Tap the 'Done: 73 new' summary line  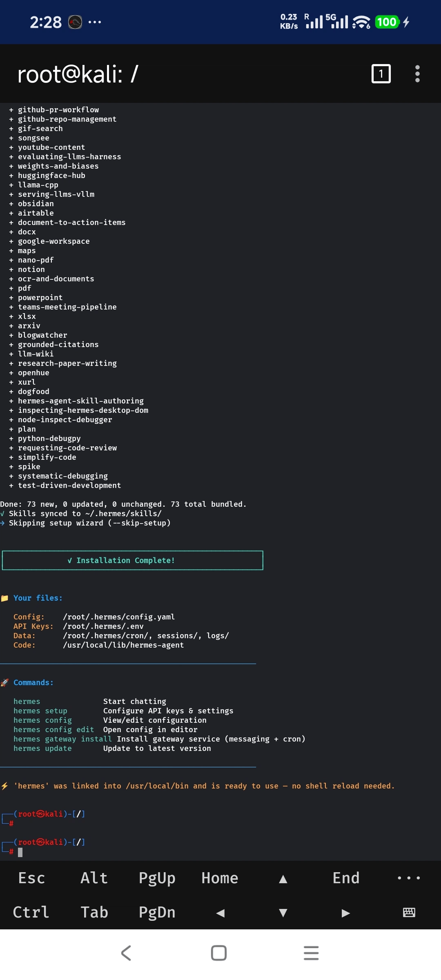point(123,504)
